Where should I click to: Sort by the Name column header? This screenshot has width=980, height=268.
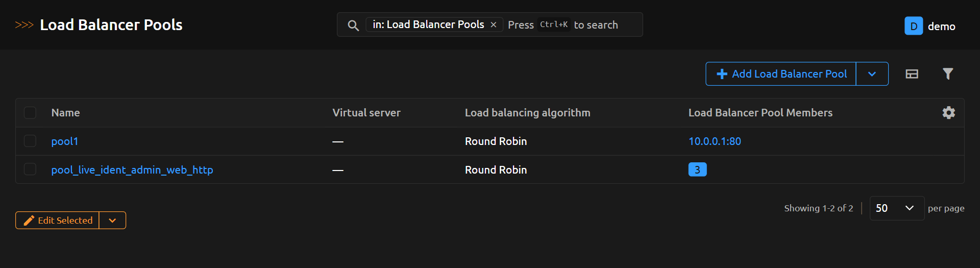[65, 113]
